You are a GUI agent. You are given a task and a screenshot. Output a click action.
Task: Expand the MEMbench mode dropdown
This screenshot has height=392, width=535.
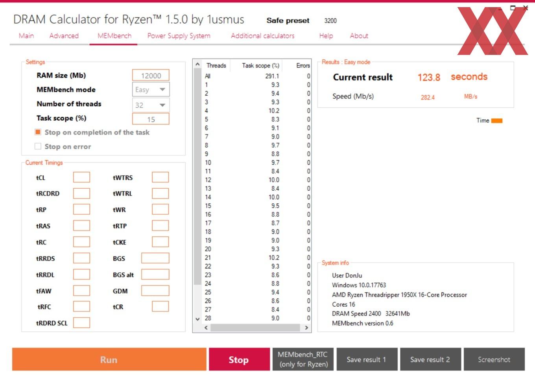(151, 90)
